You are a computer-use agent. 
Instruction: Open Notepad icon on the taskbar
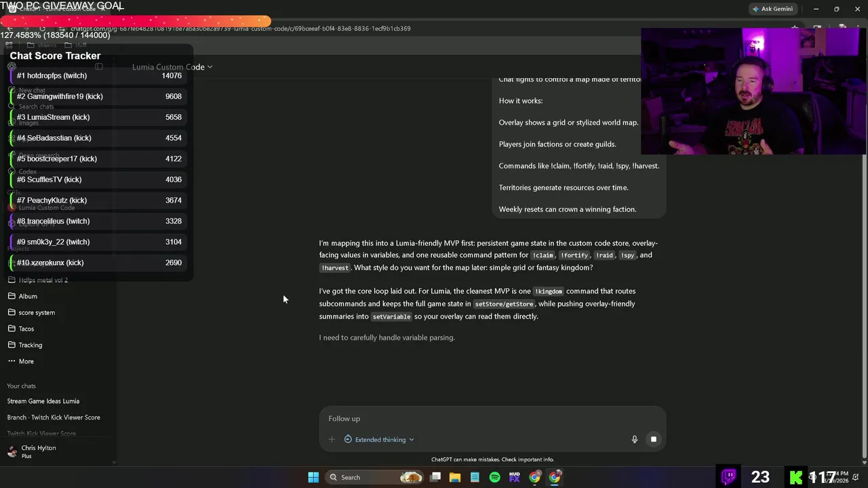tap(475, 477)
